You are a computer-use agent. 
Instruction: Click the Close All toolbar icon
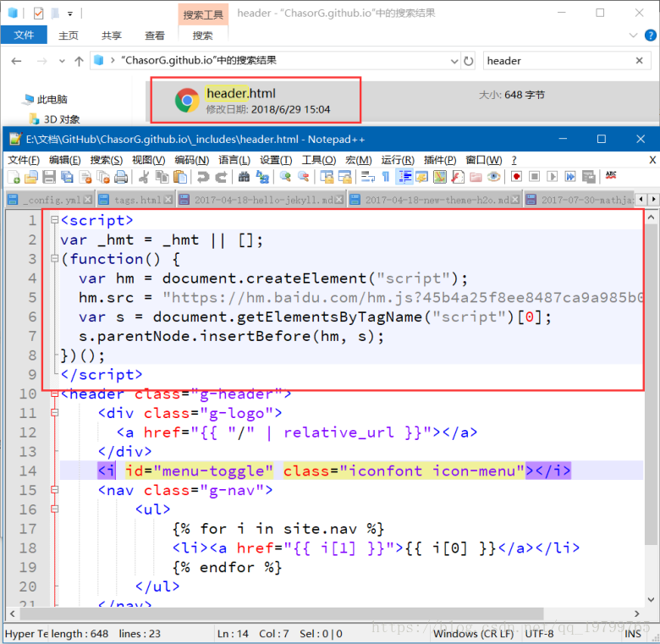click(x=103, y=177)
